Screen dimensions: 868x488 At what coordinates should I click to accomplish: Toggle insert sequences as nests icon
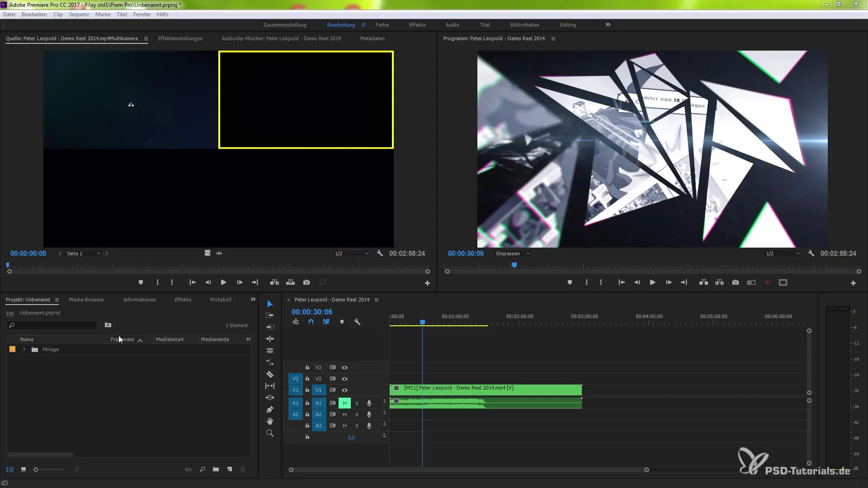296,322
